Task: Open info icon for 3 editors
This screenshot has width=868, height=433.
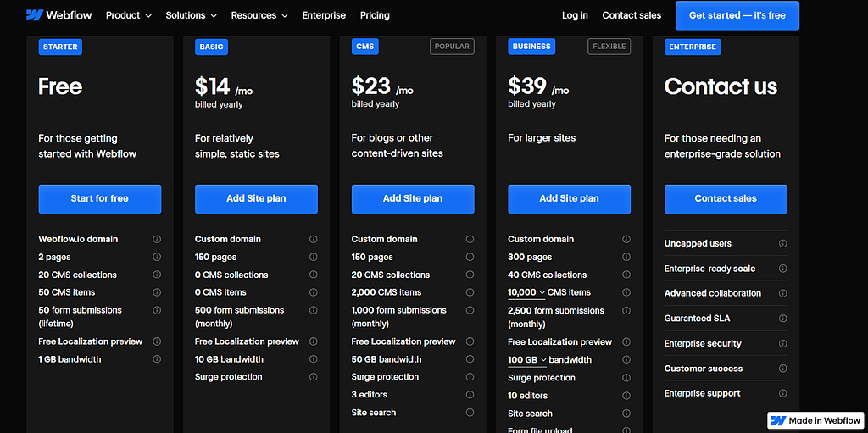Action: [470, 394]
